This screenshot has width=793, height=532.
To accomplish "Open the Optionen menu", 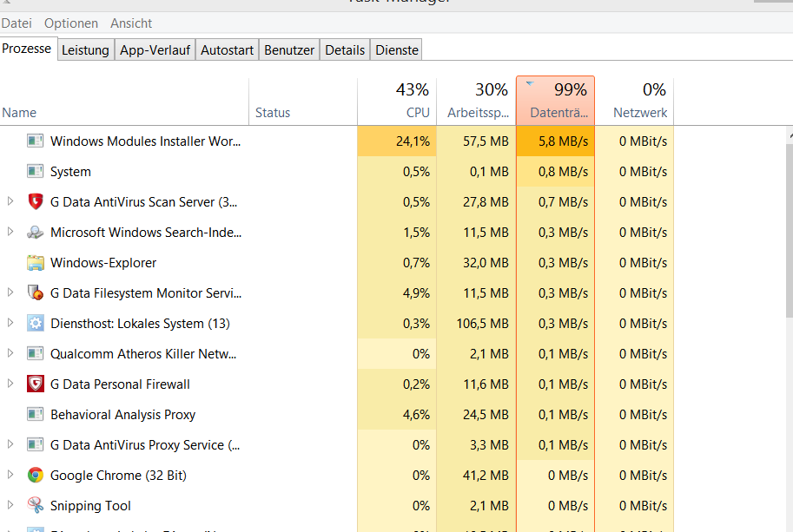I will coord(71,23).
